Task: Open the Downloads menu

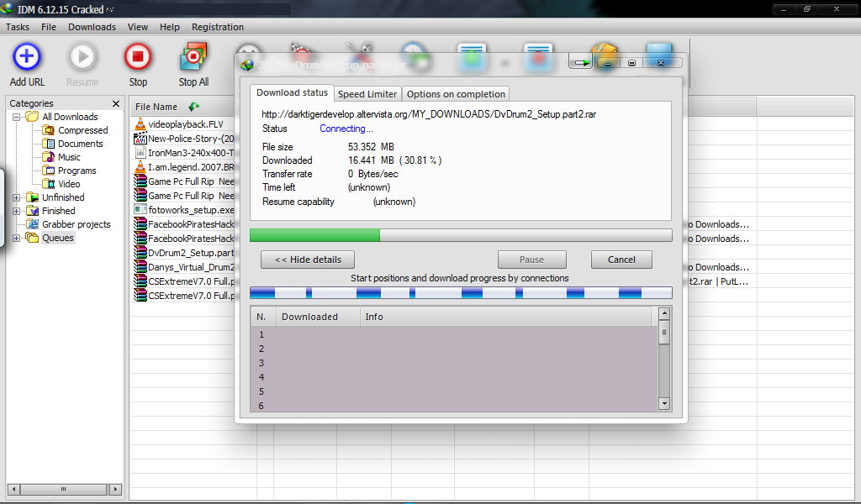Action: click(x=92, y=27)
